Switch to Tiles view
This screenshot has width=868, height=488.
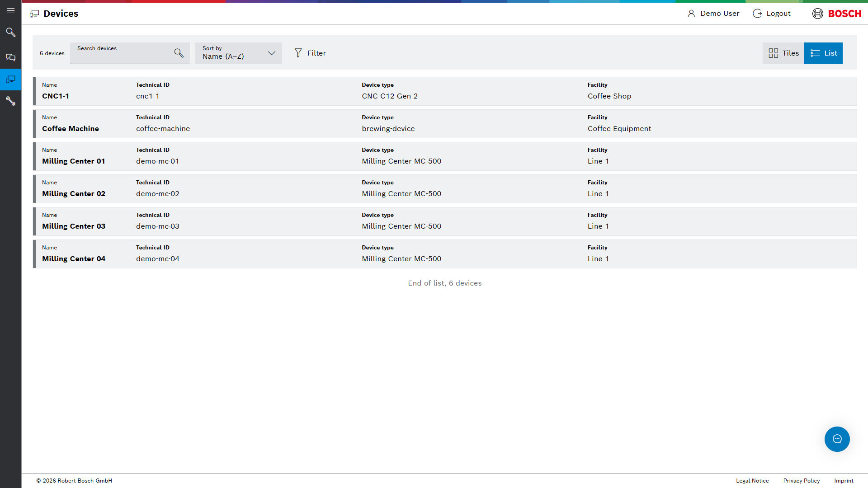tap(783, 53)
